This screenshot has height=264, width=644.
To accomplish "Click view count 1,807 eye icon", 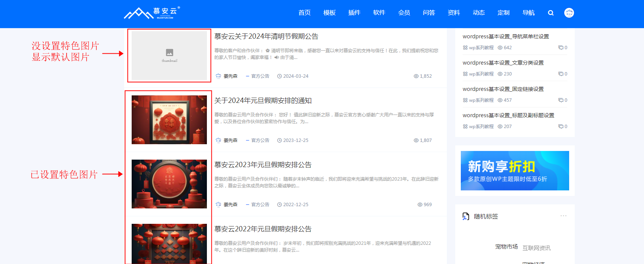I will click(x=416, y=140).
